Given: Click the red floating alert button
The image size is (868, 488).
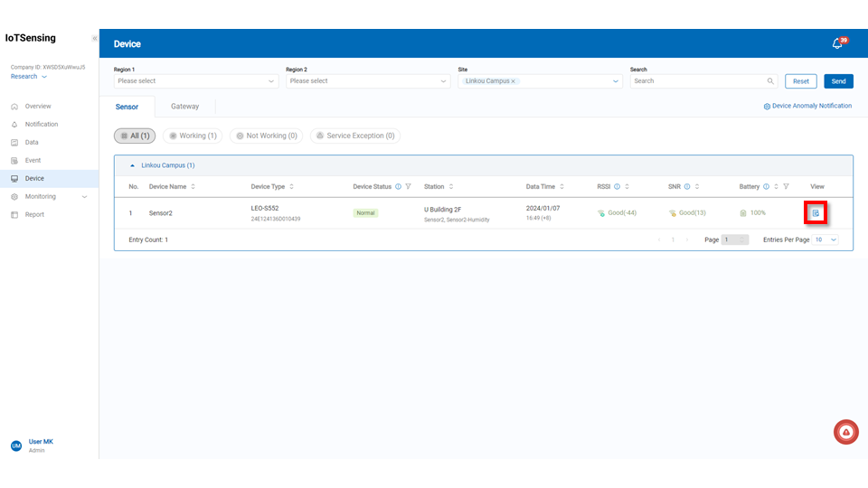Looking at the screenshot, I should (x=845, y=432).
